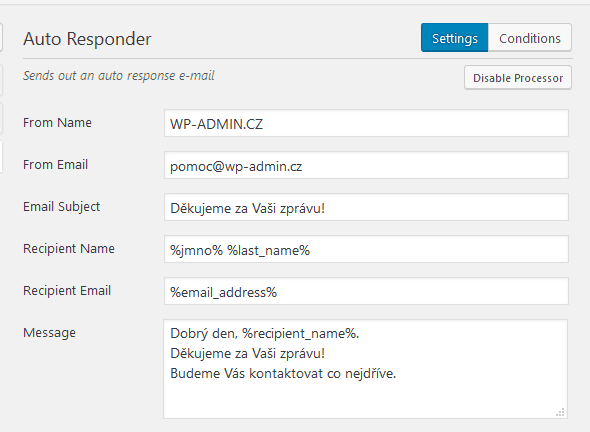Click the Recipient Name field with %jmno% %last_name%
The image size is (590, 432).
(x=366, y=249)
